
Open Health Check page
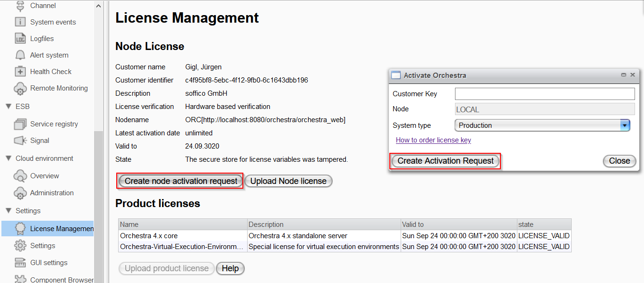[x=51, y=72]
